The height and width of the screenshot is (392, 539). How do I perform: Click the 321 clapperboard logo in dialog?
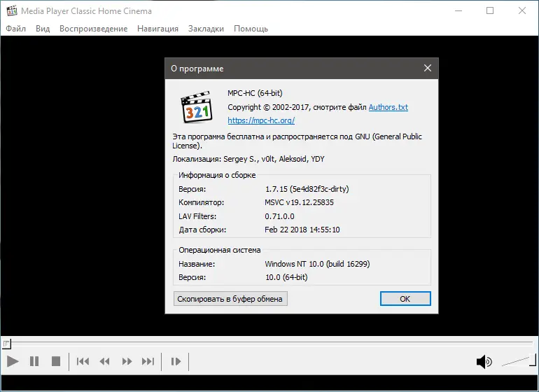[197, 106]
